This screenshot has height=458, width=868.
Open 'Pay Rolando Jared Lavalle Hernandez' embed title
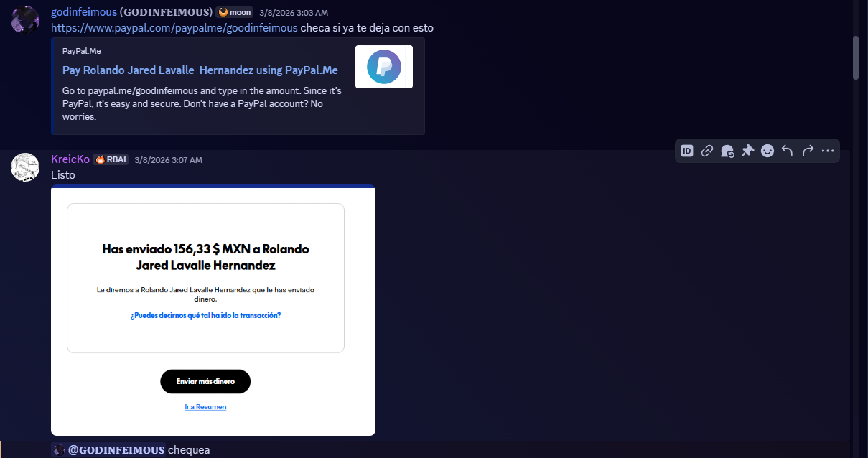tap(200, 70)
